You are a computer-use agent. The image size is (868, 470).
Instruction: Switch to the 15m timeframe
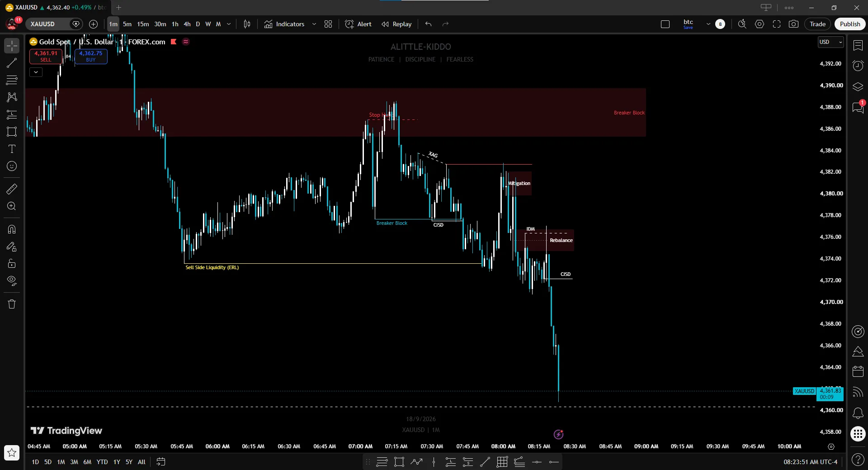(143, 24)
